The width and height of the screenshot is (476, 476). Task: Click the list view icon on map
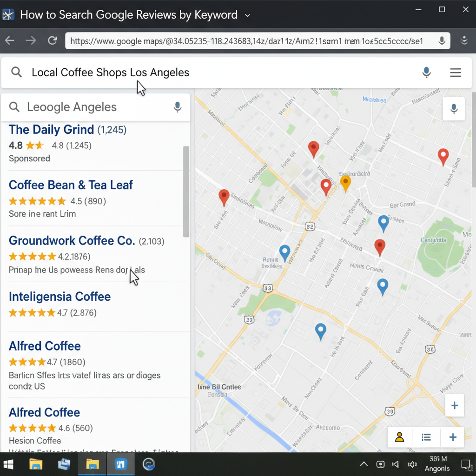[426, 437]
